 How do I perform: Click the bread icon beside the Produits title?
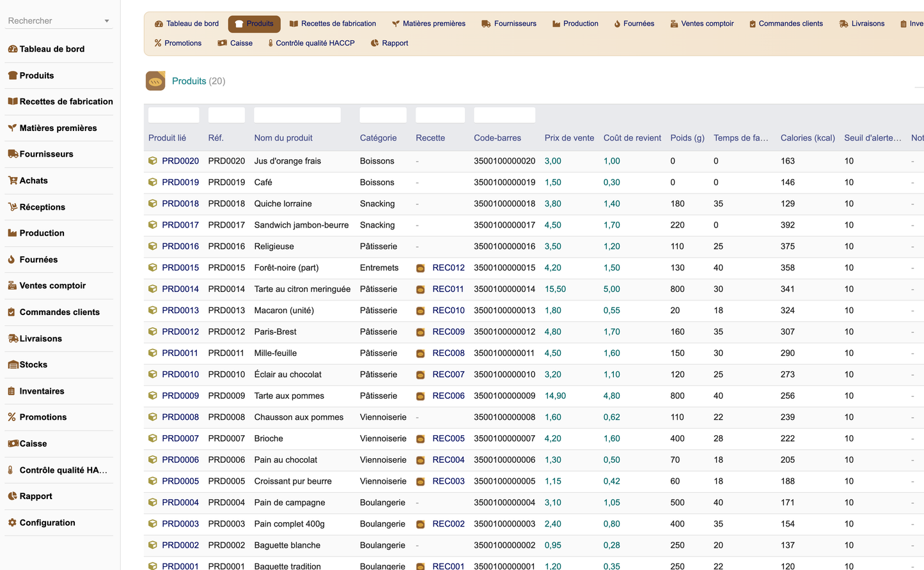(155, 81)
